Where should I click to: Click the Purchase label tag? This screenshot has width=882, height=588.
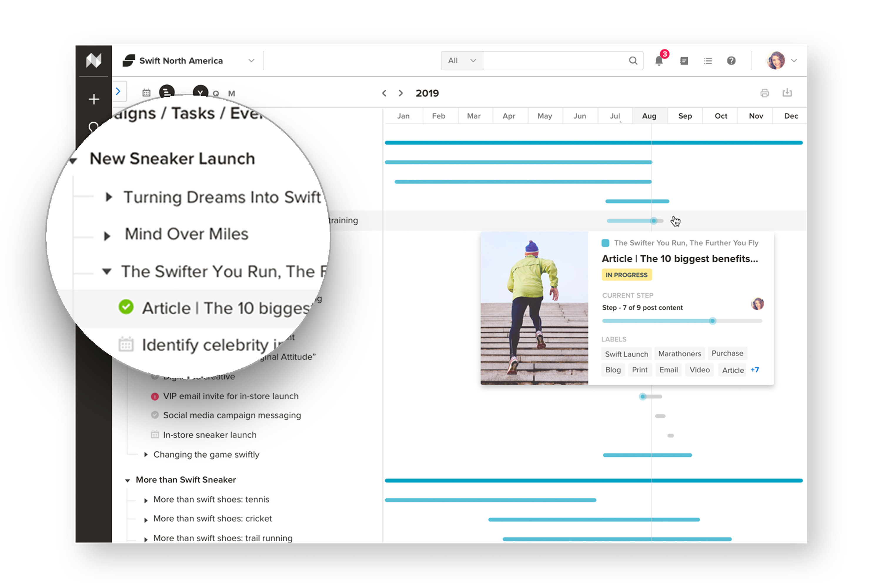coord(727,353)
